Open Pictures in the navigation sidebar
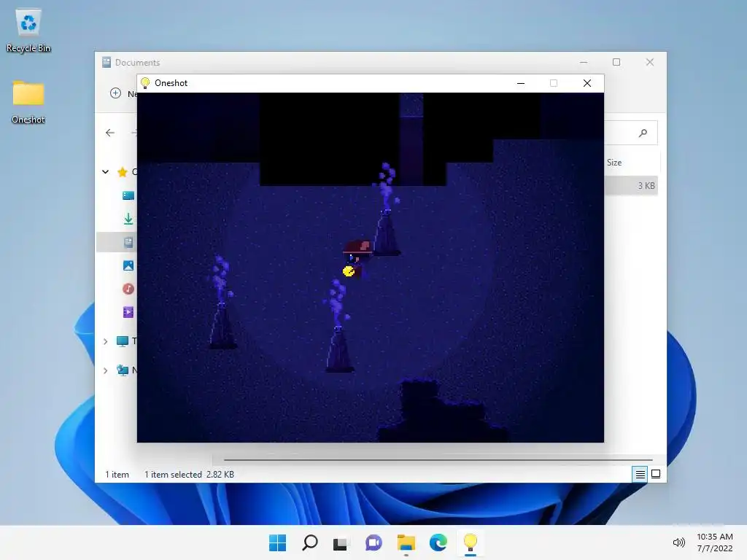747x560 pixels. pos(128,265)
